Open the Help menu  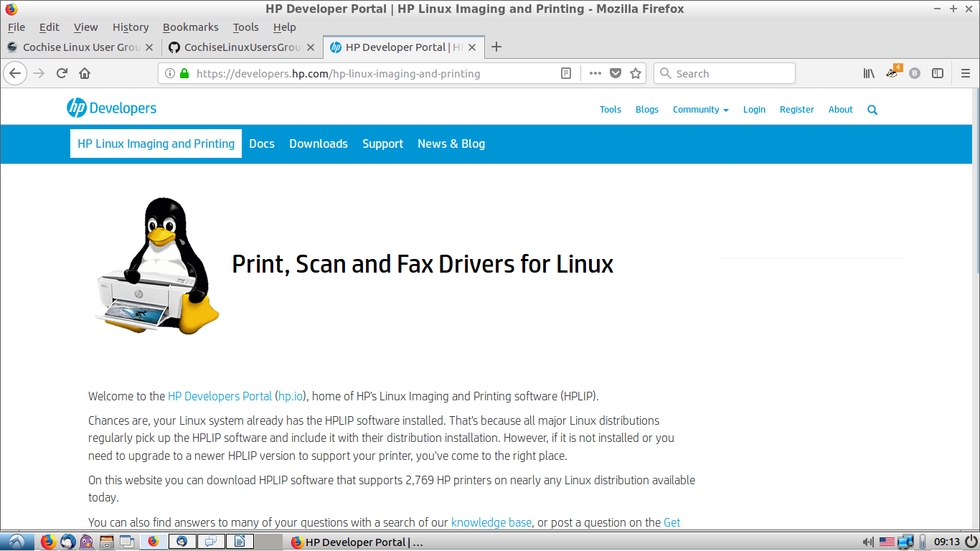[284, 27]
